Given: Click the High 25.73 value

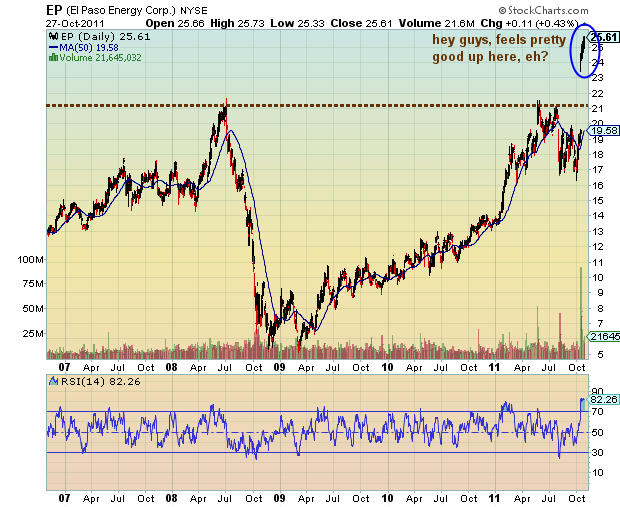Looking at the screenshot, I should (237, 23).
